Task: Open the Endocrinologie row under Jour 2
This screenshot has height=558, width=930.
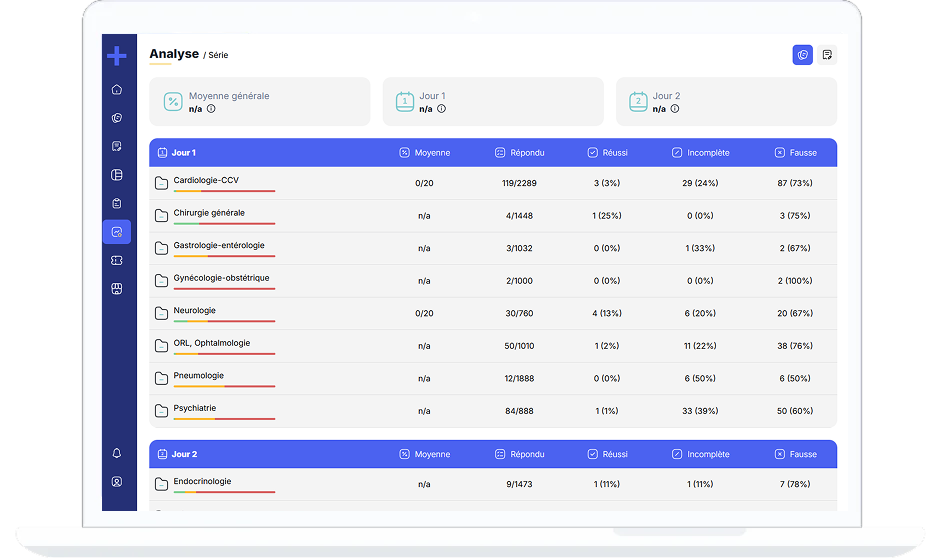Action: click(x=202, y=482)
